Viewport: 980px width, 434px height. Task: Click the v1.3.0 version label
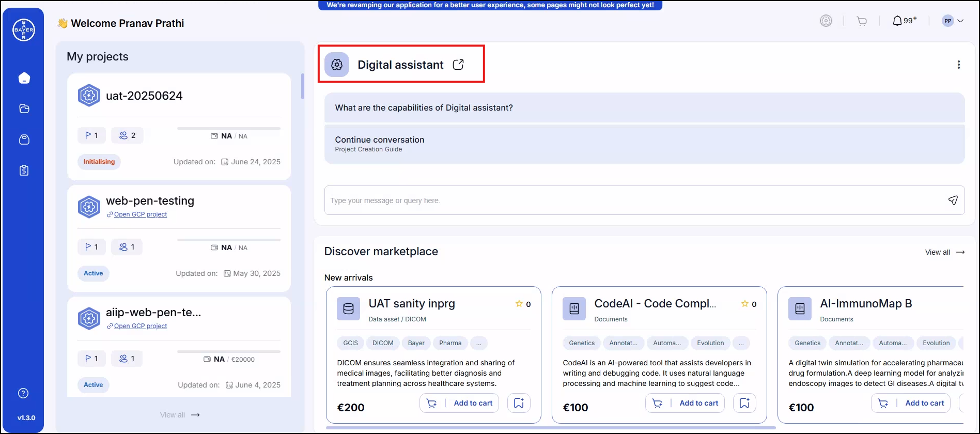[x=26, y=418]
